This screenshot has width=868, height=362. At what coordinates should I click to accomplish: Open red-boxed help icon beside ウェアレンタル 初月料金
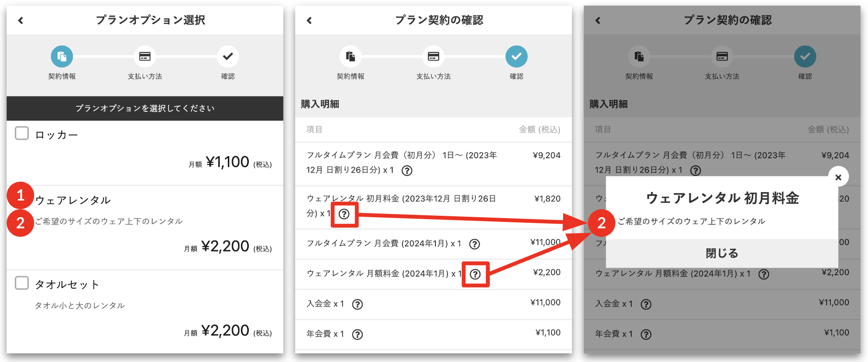[344, 214]
